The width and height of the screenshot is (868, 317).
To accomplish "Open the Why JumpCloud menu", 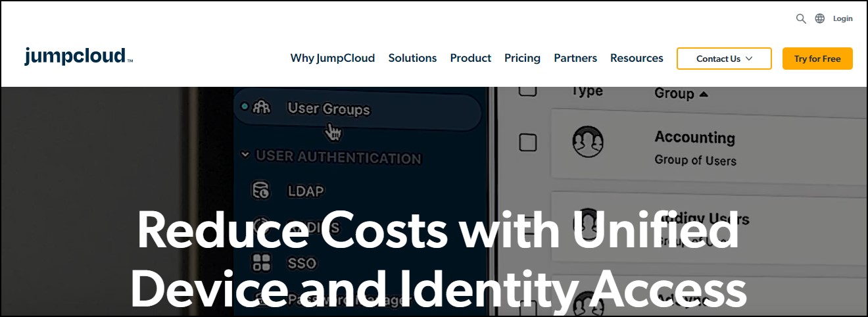I will tap(333, 58).
